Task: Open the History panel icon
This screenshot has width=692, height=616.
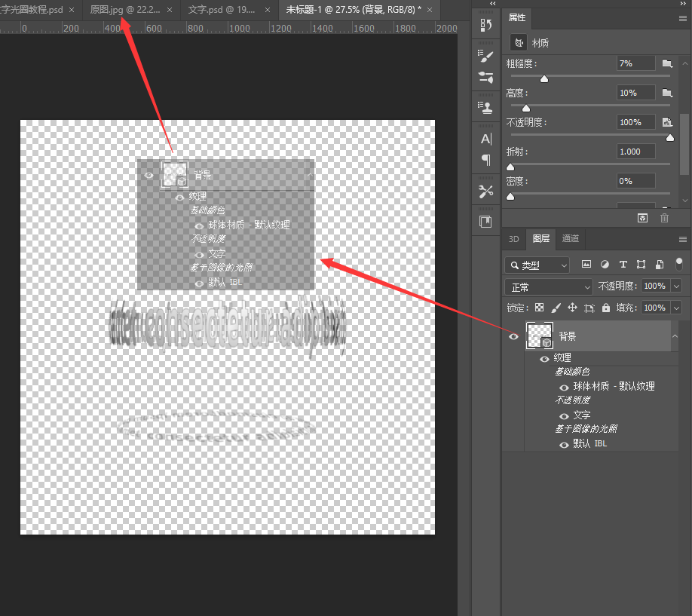Action: [x=486, y=25]
